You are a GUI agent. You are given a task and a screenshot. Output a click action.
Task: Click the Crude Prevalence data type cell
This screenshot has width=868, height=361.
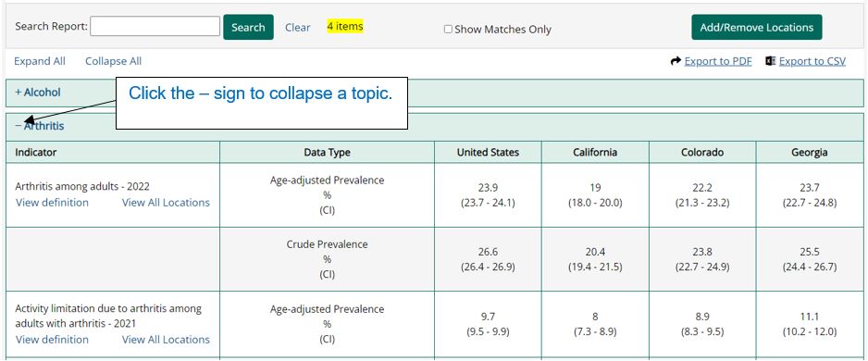[x=328, y=259]
